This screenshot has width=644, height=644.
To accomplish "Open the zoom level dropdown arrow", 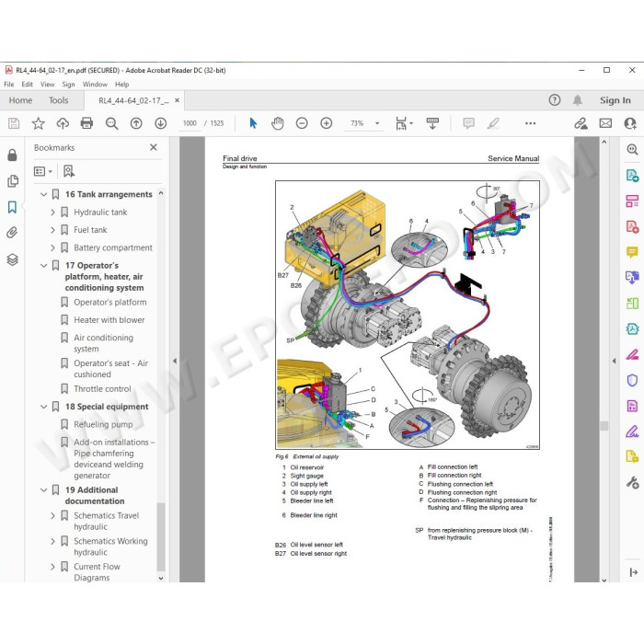I will coord(377,123).
